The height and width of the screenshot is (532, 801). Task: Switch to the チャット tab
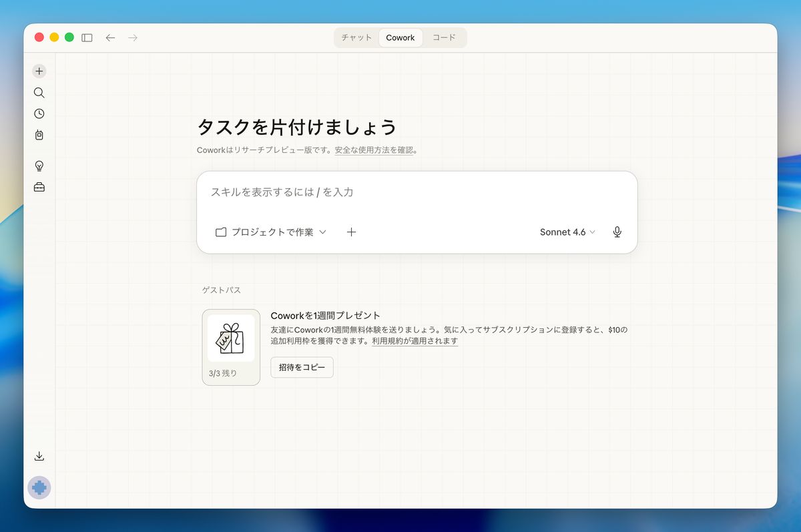click(x=356, y=38)
